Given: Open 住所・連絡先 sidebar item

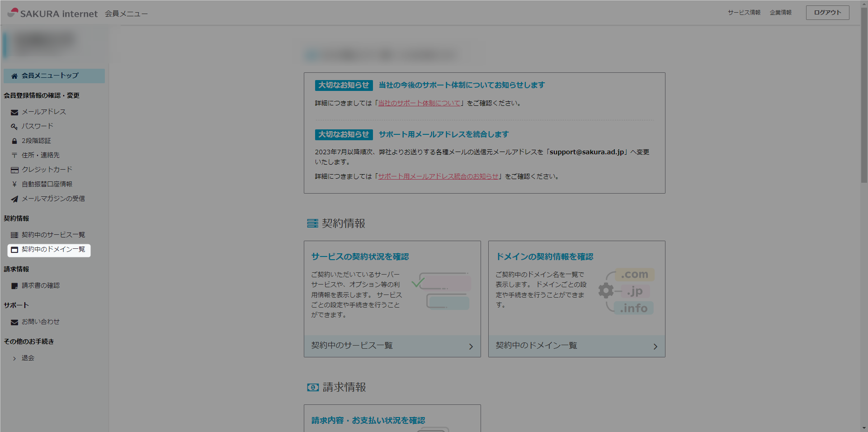Looking at the screenshot, I should tap(41, 155).
